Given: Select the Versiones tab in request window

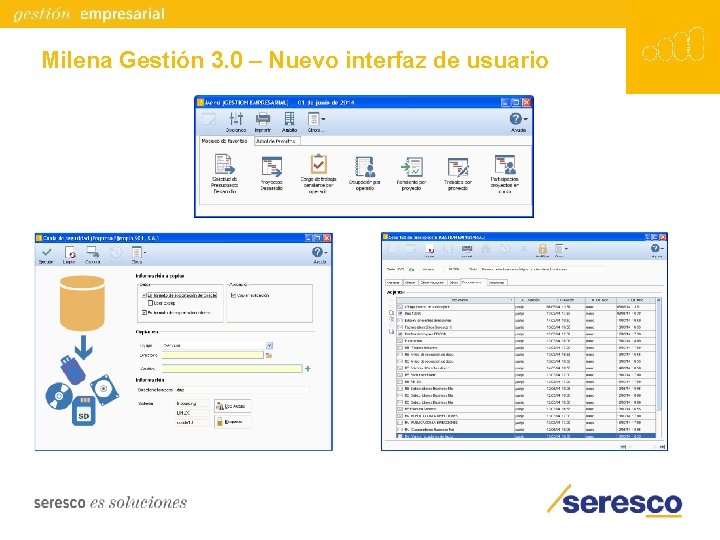Looking at the screenshot, I should coord(496,282).
